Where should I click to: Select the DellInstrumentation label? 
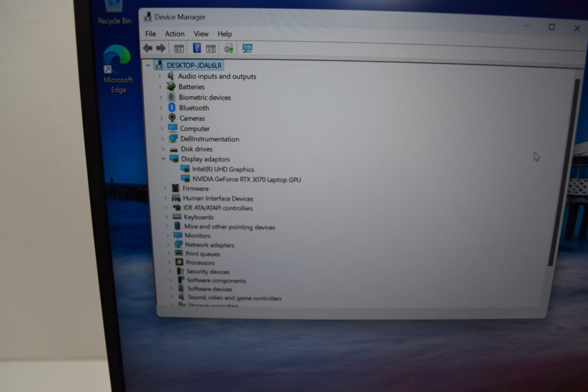(210, 139)
